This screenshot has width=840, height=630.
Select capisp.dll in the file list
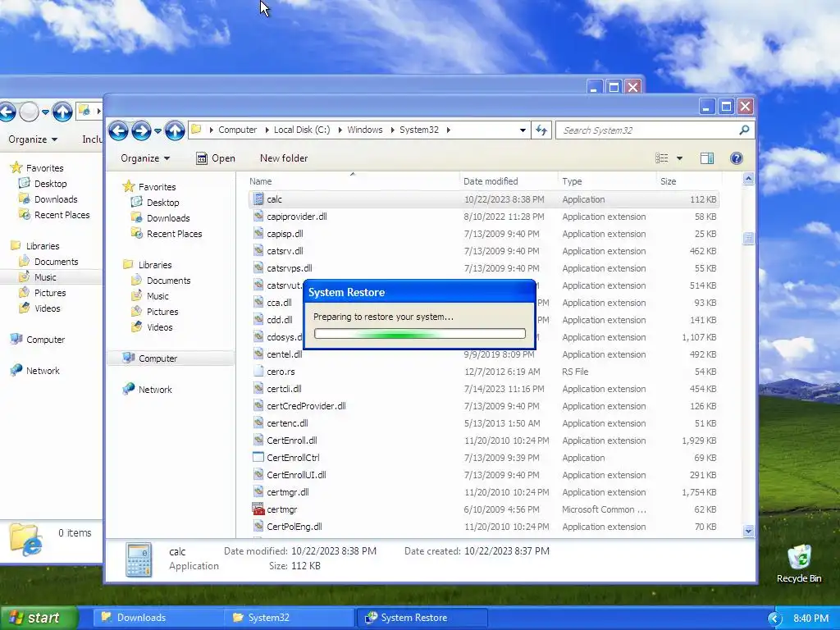(x=285, y=234)
